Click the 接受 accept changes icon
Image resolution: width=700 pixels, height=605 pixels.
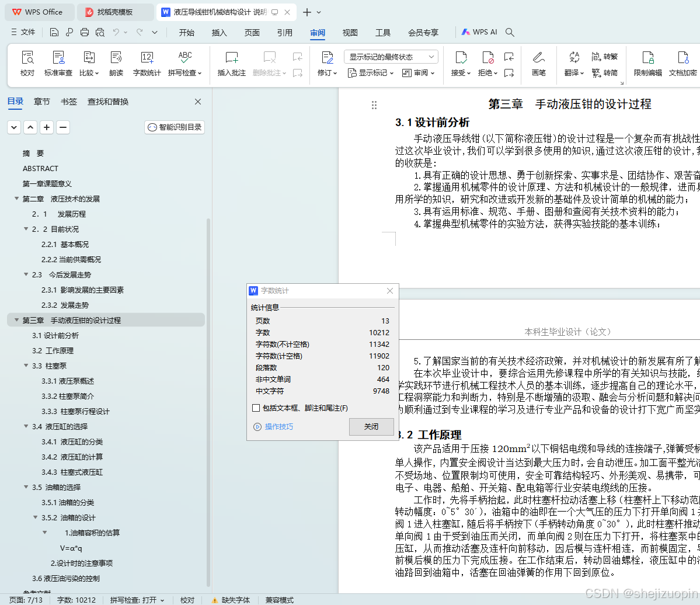pos(461,58)
